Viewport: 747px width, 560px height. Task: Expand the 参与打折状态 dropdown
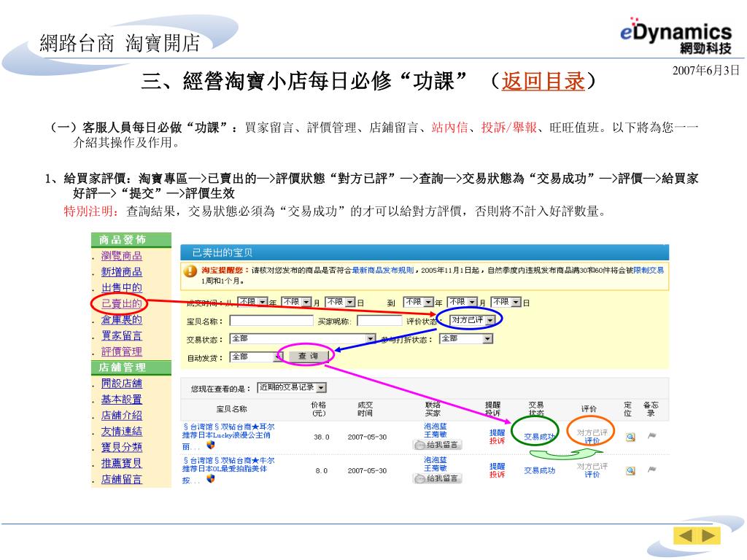466,338
